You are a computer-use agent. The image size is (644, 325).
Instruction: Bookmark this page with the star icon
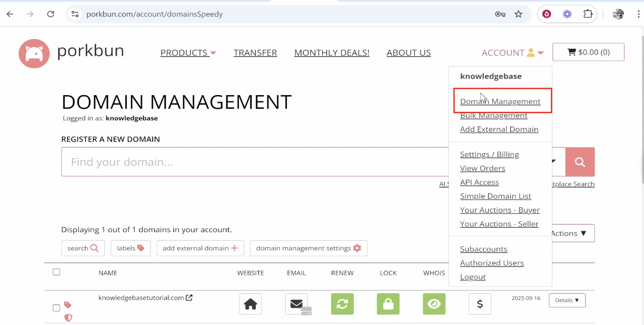point(518,14)
